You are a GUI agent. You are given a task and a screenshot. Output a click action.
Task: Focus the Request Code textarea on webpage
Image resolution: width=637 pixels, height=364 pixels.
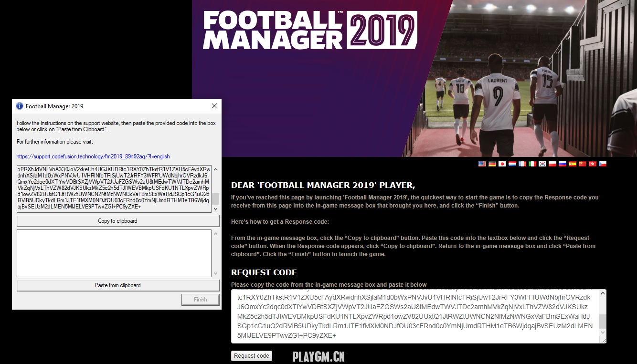(x=415, y=316)
